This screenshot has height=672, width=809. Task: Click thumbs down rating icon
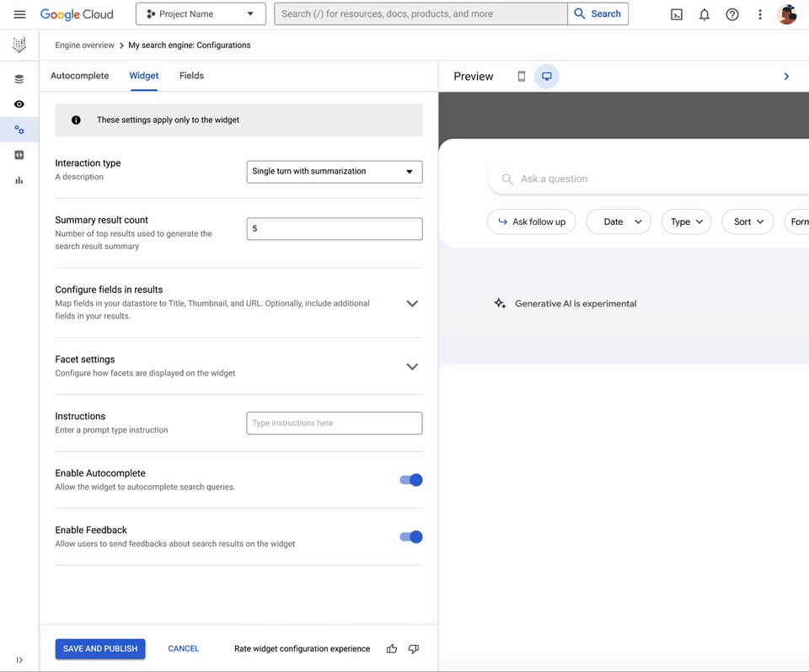pos(414,649)
